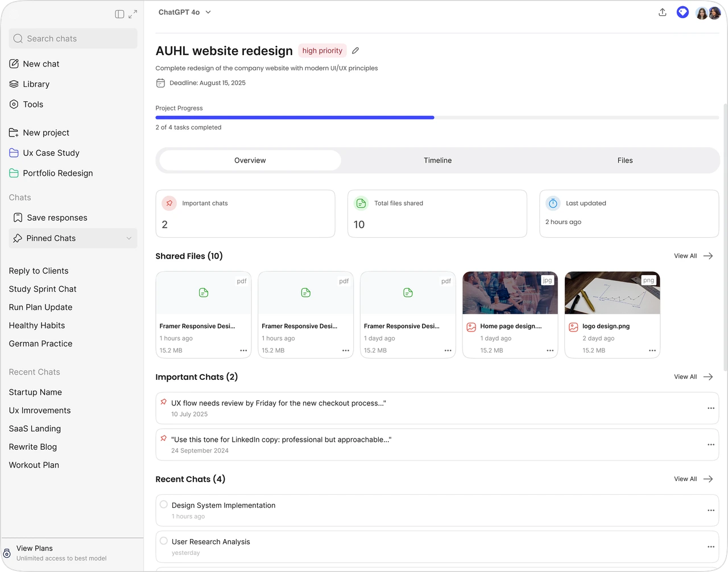
Task: Open the Home page design thumbnail
Action: [510, 292]
